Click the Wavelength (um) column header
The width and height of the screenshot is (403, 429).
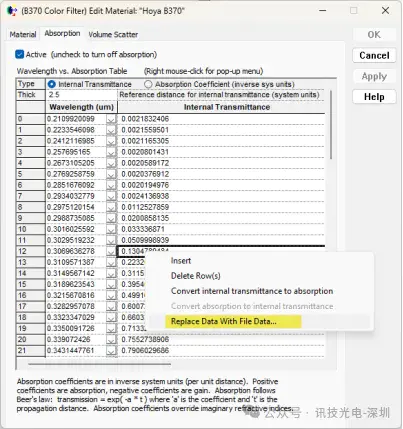tap(82, 107)
